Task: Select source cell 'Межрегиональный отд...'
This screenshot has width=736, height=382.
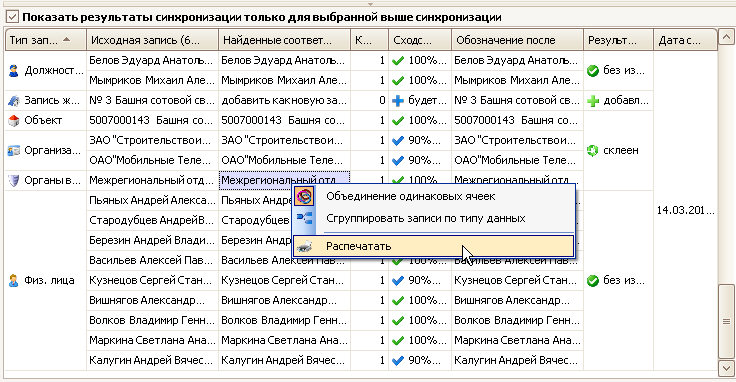Action: pyautogui.click(x=153, y=180)
